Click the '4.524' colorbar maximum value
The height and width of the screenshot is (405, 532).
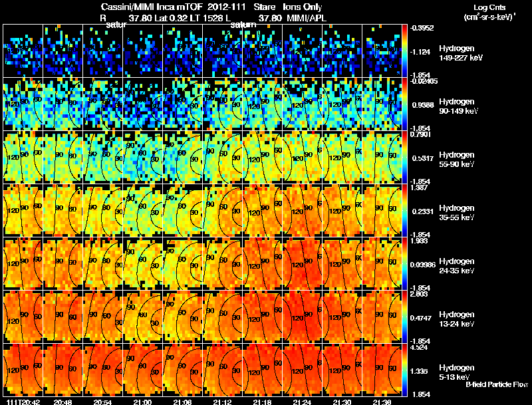pos(419,347)
